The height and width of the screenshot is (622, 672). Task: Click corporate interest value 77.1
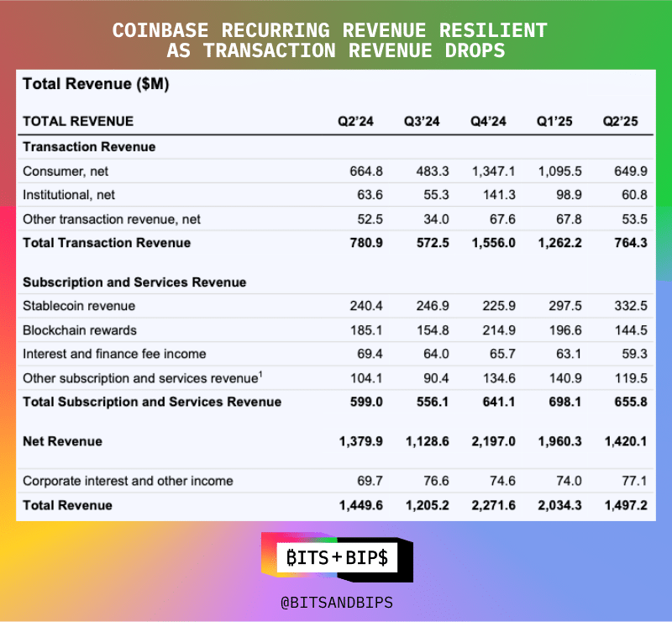pos(634,481)
